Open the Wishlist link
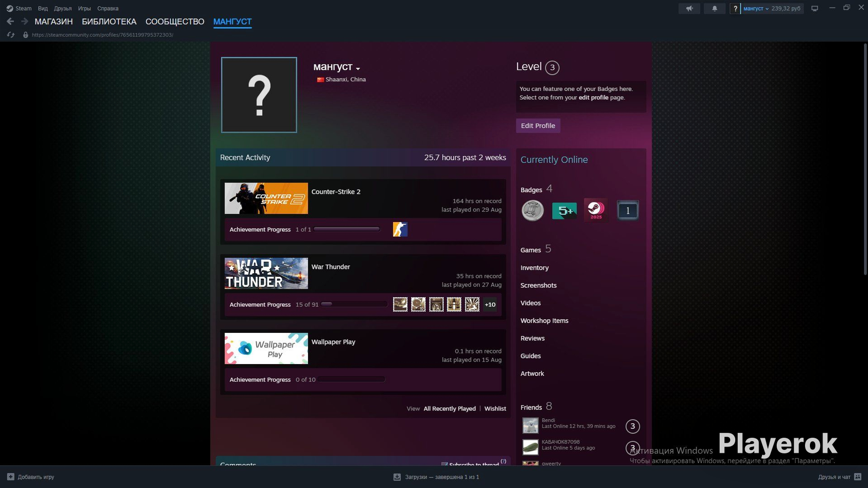The width and height of the screenshot is (868, 488). [495, 408]
